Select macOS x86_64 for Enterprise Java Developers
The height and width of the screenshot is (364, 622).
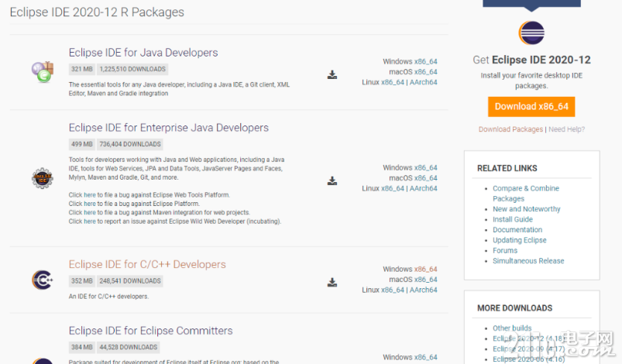(x=426, y=178)
